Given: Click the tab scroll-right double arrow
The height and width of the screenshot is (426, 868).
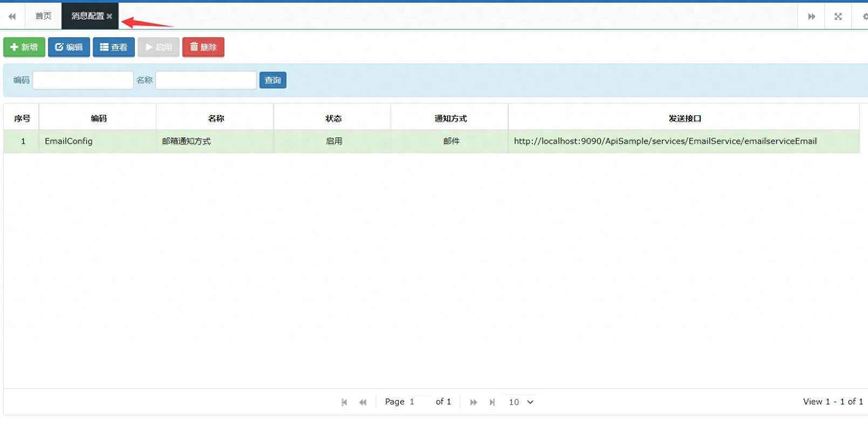Looking at the screenshot, I should (x=811, y=16).
